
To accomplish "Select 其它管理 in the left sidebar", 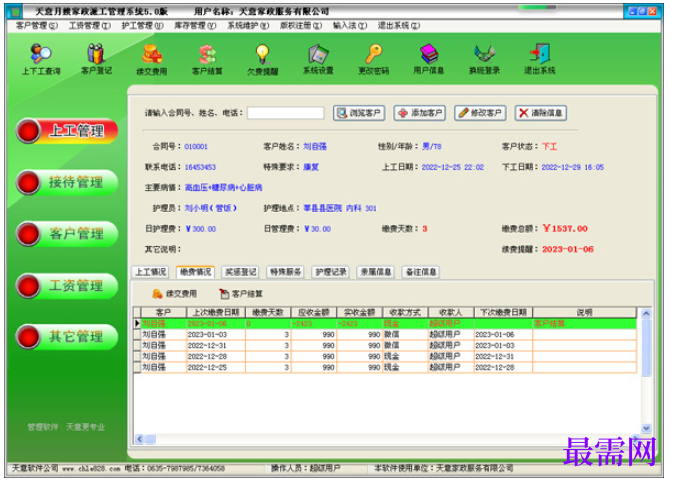I will (x=67, y=337).
